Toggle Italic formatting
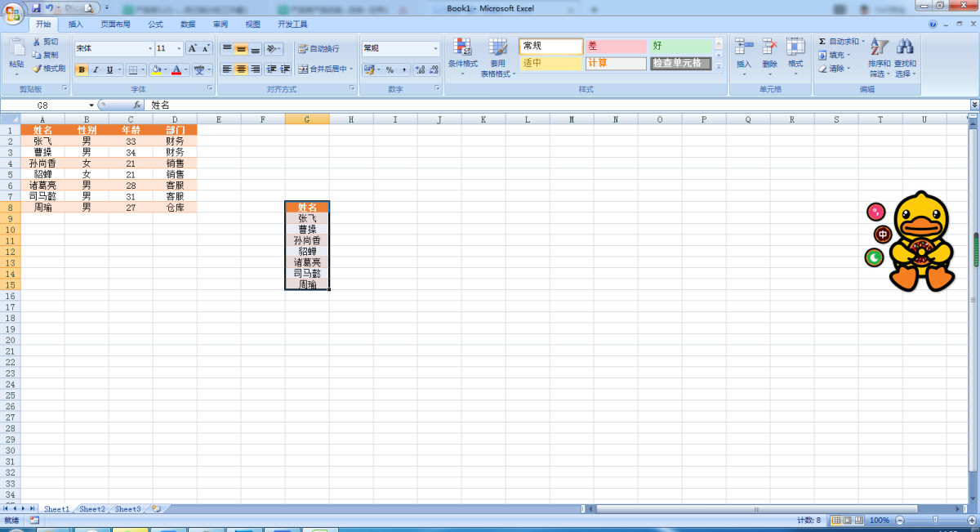 coord(96,70)
